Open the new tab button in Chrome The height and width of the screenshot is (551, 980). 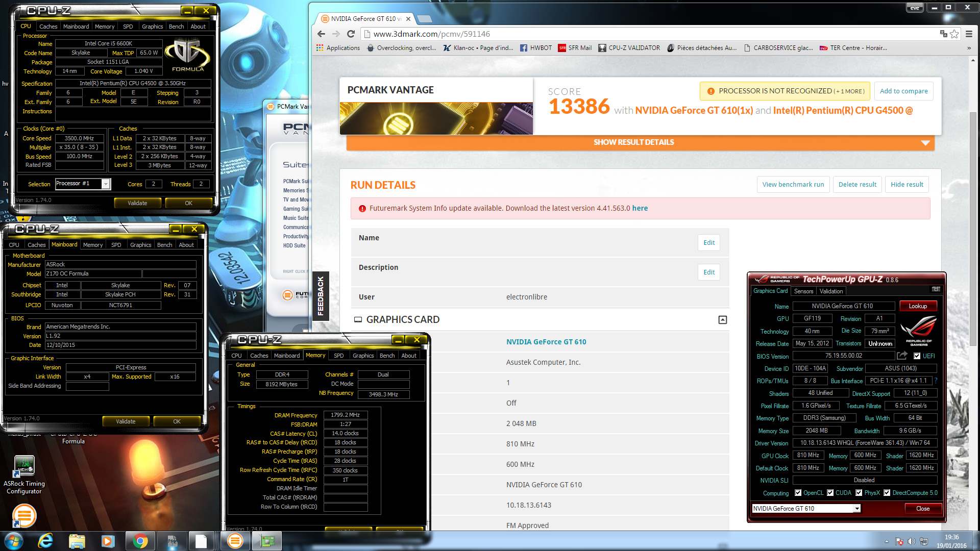pyautogui.click(x=425, y=19)
